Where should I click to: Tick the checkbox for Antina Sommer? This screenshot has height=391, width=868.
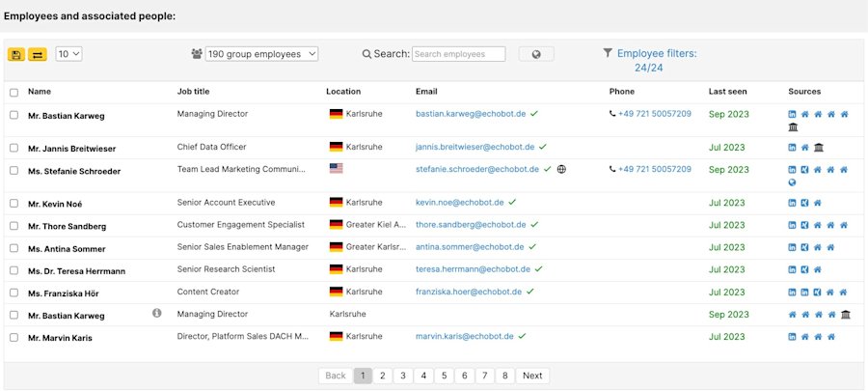(x=14, y=248)
